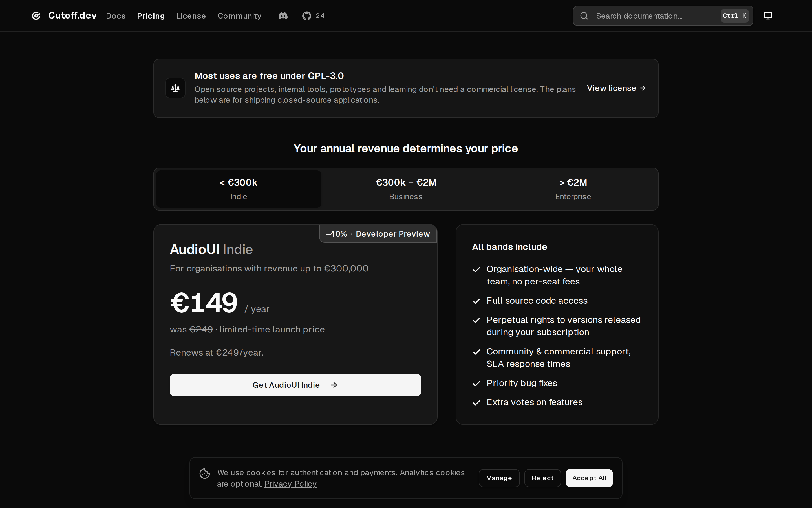Focus the Search documentation field
Image resolution: width=812 pixels, height=508 pixels.
click(663, 16)
